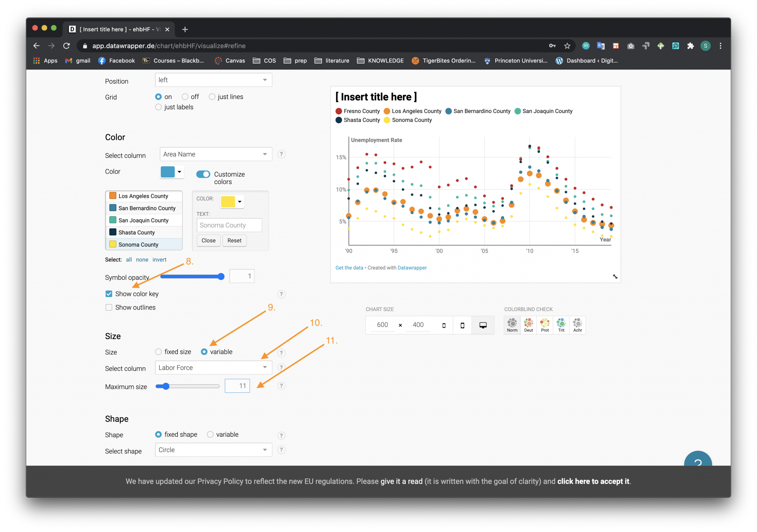Select the Deut colorblind check view
Screen dimensions: 757x532
[528, 325]
